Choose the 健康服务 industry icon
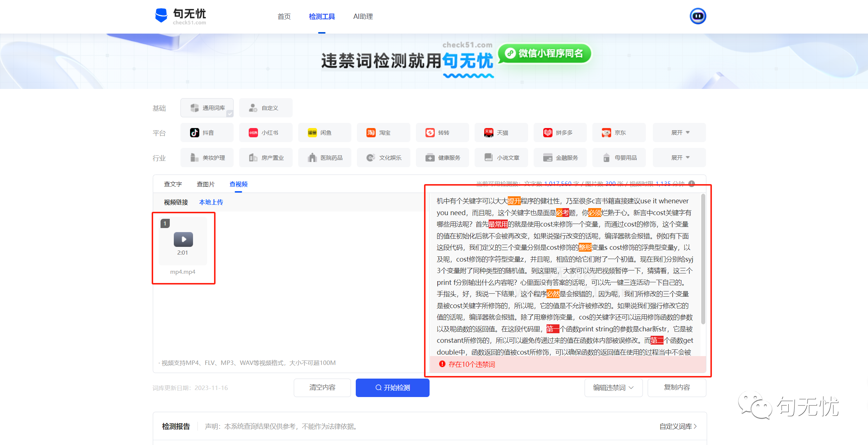868x445 pixels. coord(430,158)
